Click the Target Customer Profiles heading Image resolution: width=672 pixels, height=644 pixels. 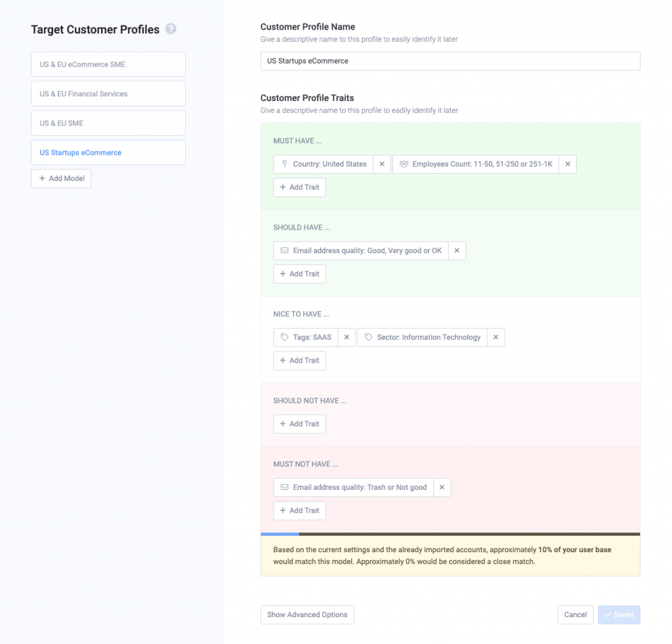pos(95,29)
